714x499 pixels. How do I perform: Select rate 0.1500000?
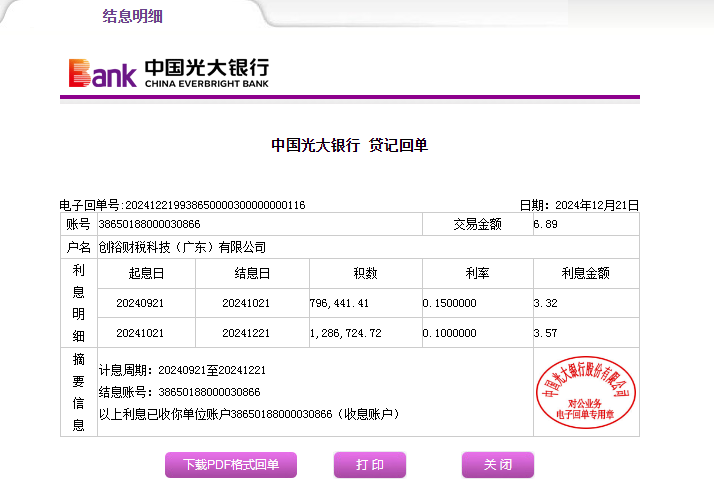point(449,303)
